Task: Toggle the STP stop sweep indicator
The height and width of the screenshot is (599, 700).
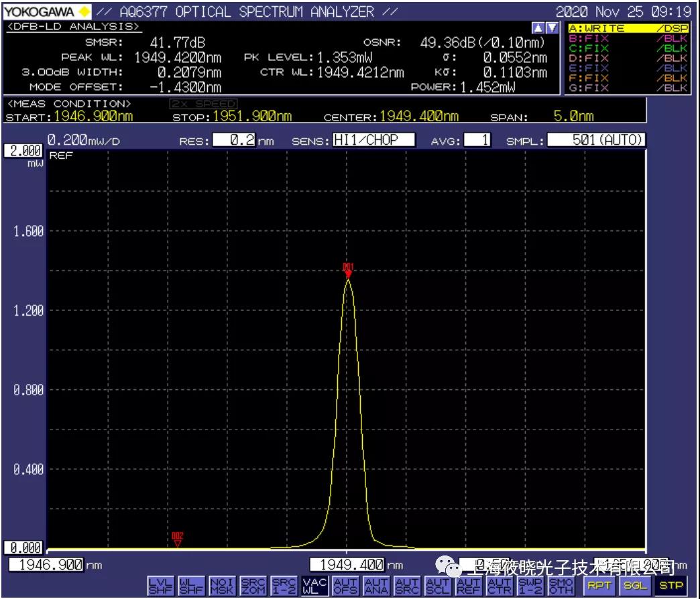Action: pyautogui.click(x=670, y=586)
